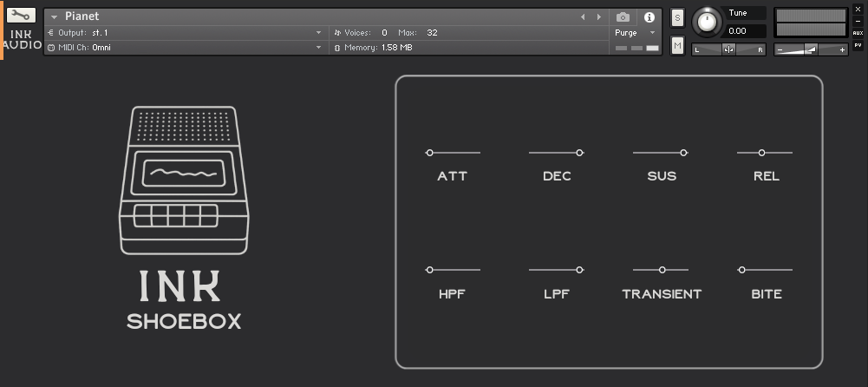868x387 pixels.
Task: Click the INK Shoebox cassette recorder logo
Action: [x=184, y=180]
